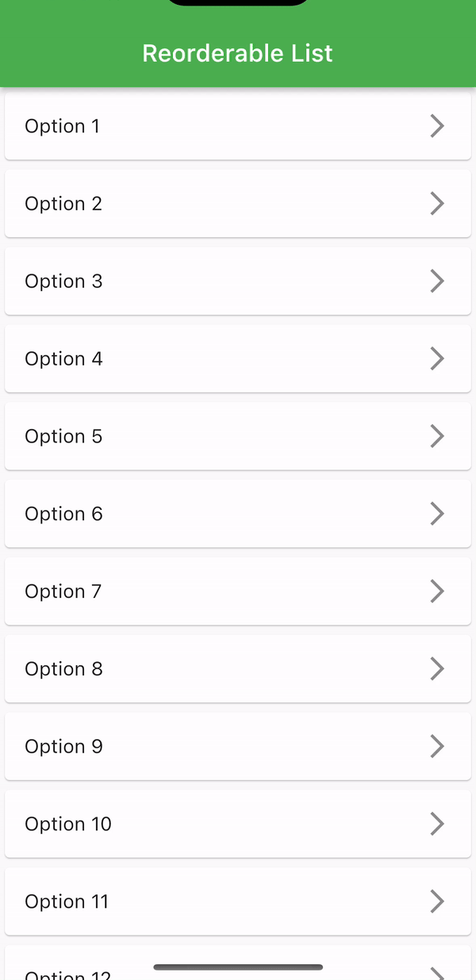Expand Option 3 using its disclosure arrow

point(437,281)
